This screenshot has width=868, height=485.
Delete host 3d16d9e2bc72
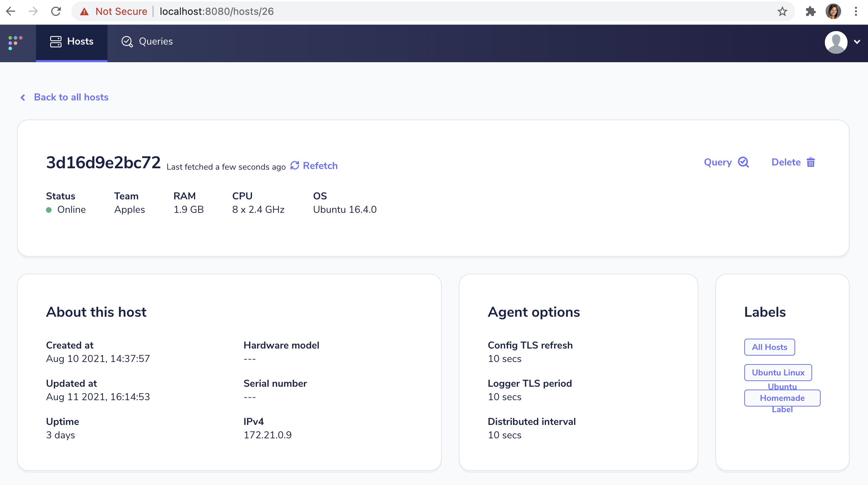pos(793,162)
